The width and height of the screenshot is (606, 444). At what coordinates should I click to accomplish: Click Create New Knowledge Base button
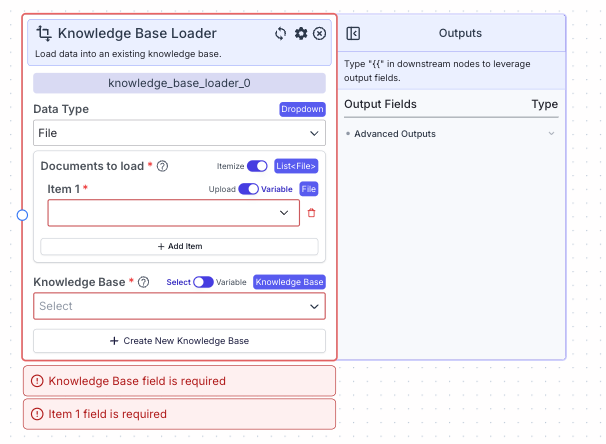tap(179, 341)
